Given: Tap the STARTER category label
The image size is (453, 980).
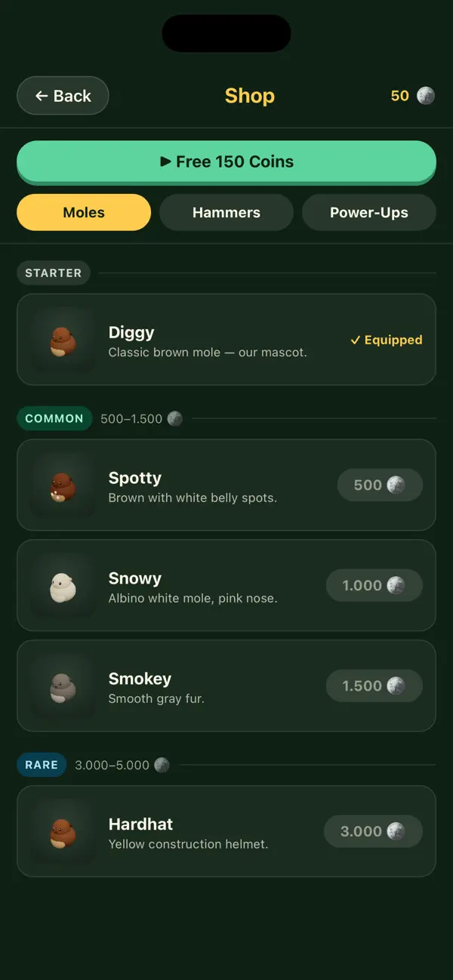Looking at the screenshot, I should pyautogui.click(x=54, y=273).
